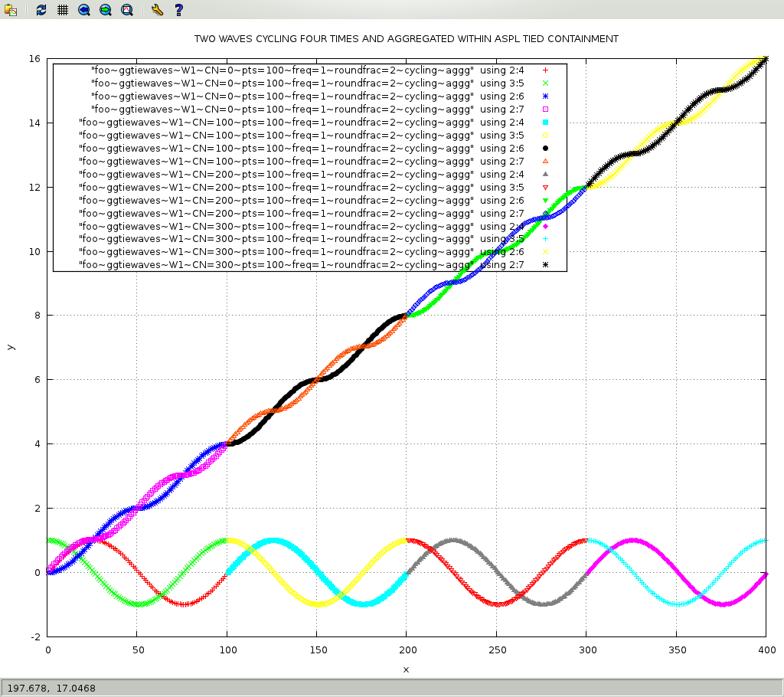Screen dimensions: 784x697
Task: Autoscale the plot with the zoom icon
Action: coord(127,10)
